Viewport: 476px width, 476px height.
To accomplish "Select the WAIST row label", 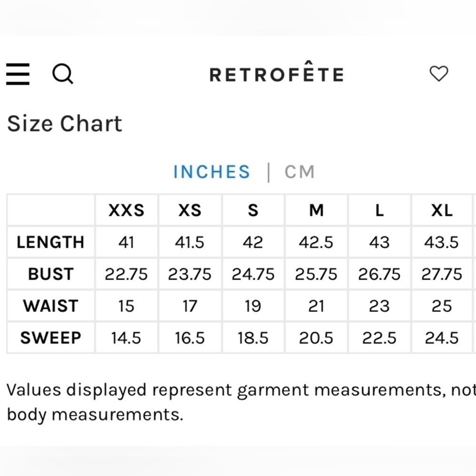I will 50,306.
